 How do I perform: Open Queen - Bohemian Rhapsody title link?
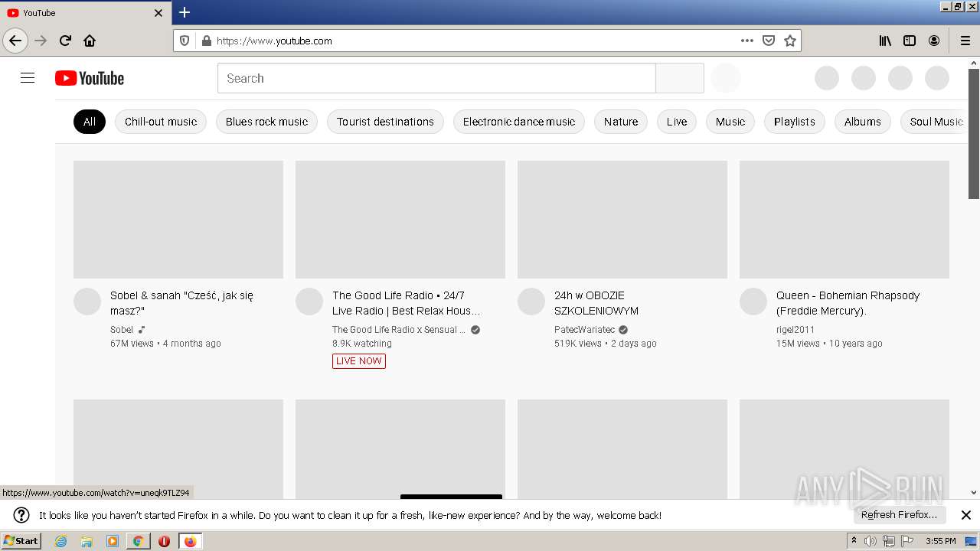[848, 303]
